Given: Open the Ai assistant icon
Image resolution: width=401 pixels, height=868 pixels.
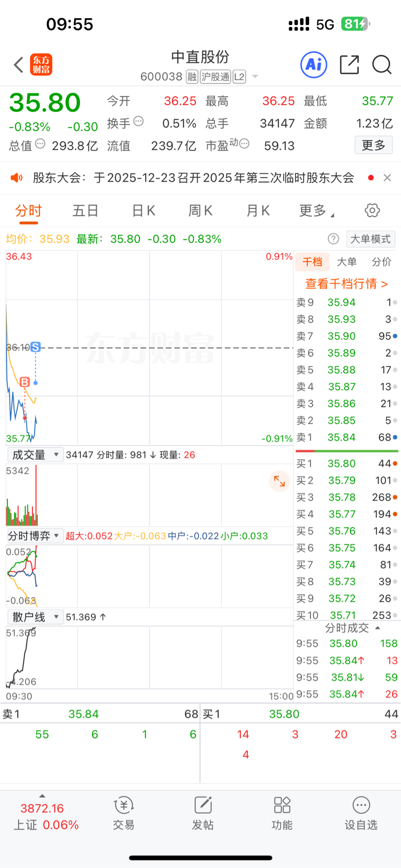Looking at the screenshot, I should point(314,65).
